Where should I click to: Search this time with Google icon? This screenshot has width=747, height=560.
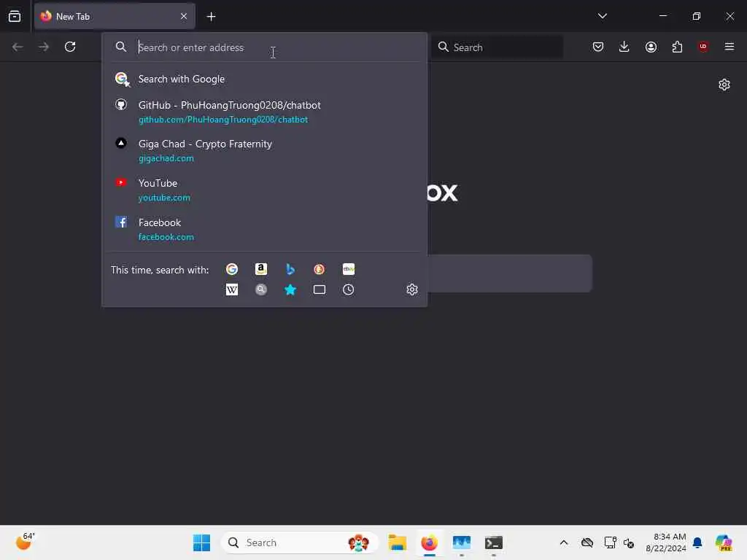[232, 269]
